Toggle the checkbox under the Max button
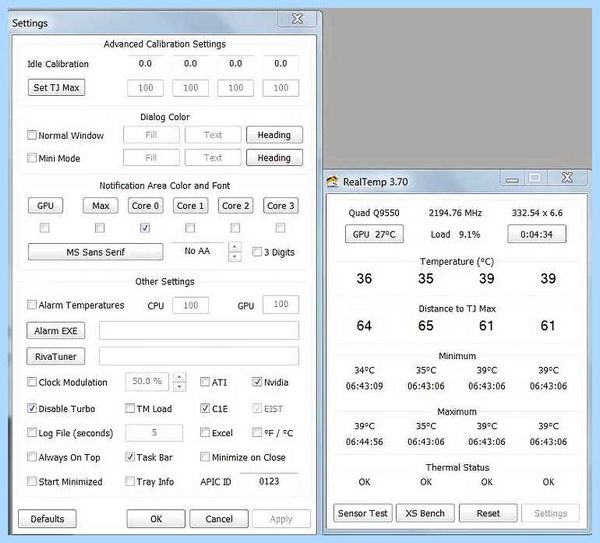Screen dimensions: 600x543 point(100,228)
